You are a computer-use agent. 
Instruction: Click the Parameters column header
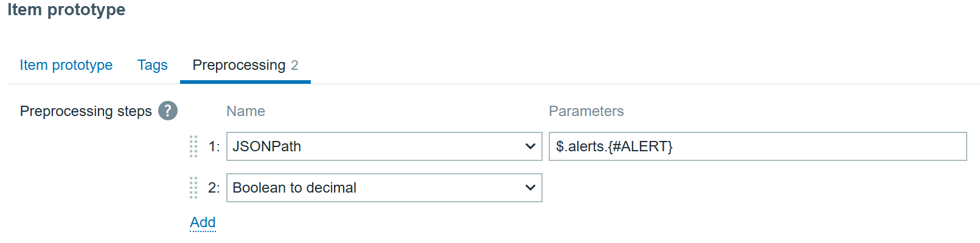(x=586, y=111)
